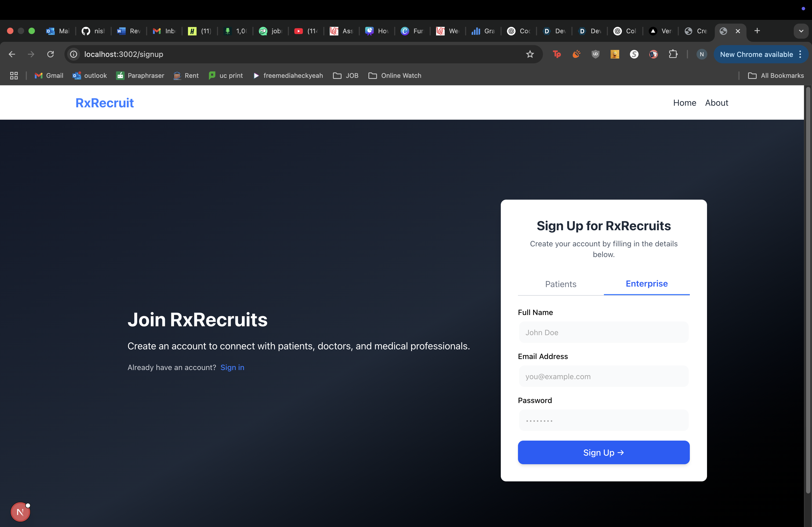Viewport: 812px width, 527px height.
Task: Follow the Sign in link
Action: pos(232,367)
